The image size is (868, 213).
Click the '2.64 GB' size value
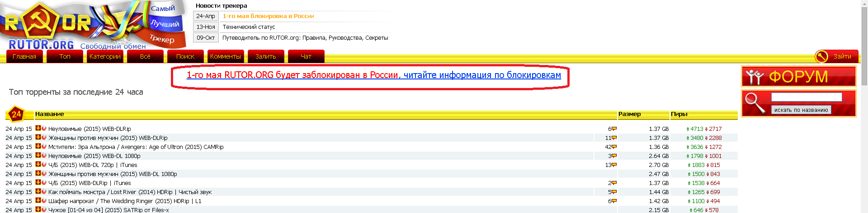[x=659, y=156]
